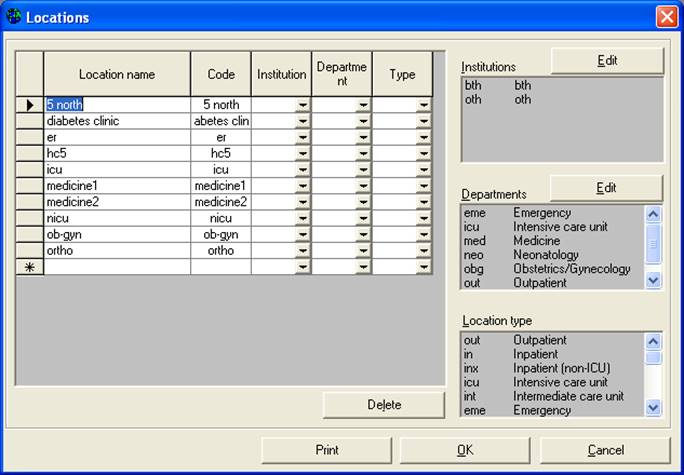
Task: Click the Departments list scrollbar thumb
Action: [653, 243]
